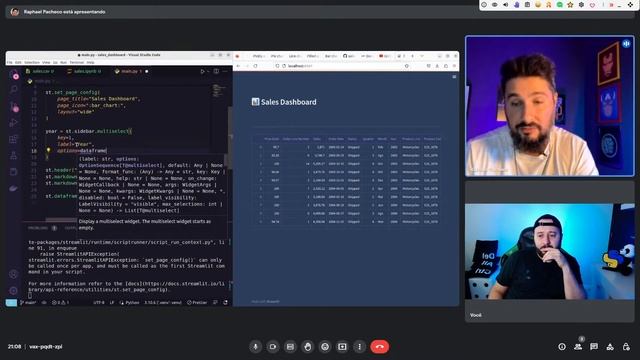
Task: Show the participants panel
Action: coord(578,347)
